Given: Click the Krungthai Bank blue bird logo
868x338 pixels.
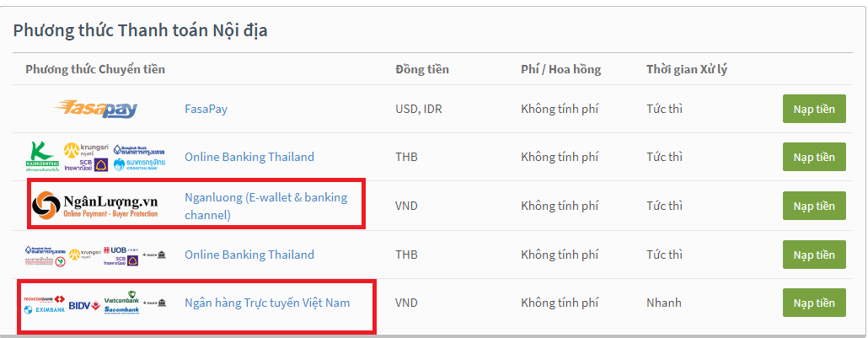Looking at the screenshot, I should pos(139,164).
